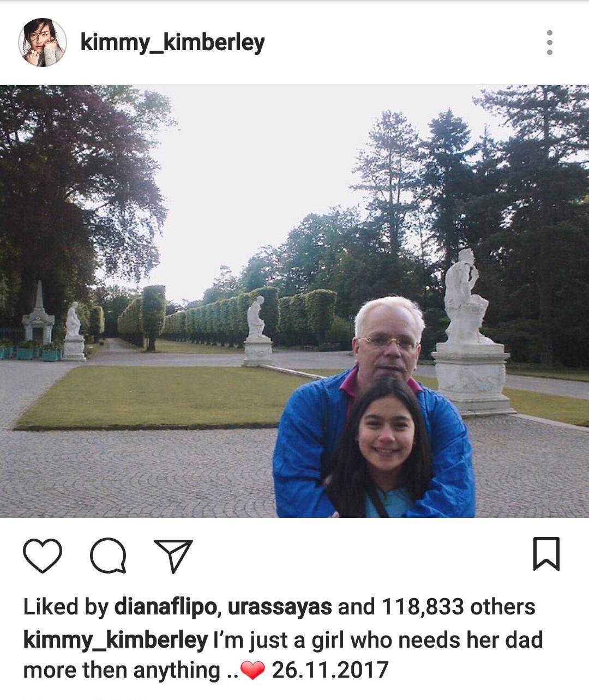Open kimmy_kimberley profile from the header username

(x=172, y=43)
